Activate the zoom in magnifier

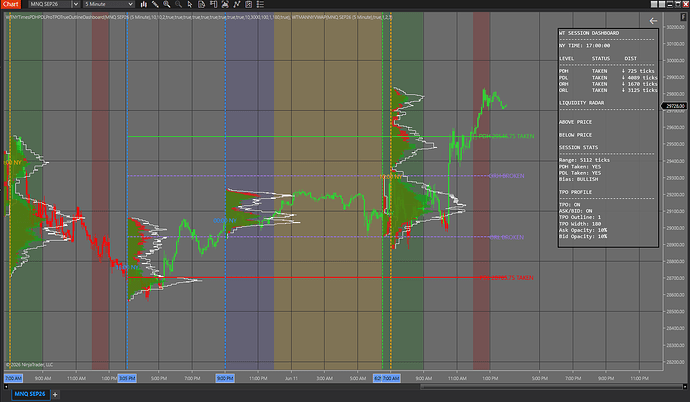click(167, 4)
